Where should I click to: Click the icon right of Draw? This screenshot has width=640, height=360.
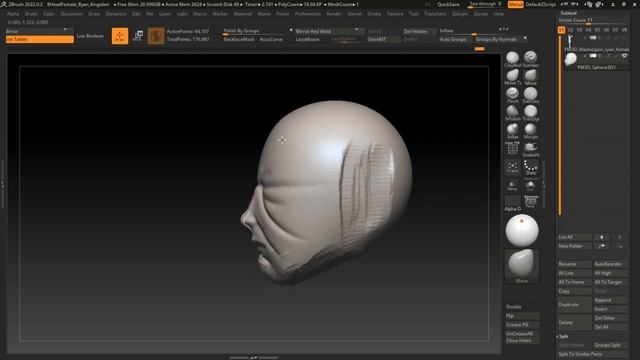pyautogui.click(x=138, y=36)
